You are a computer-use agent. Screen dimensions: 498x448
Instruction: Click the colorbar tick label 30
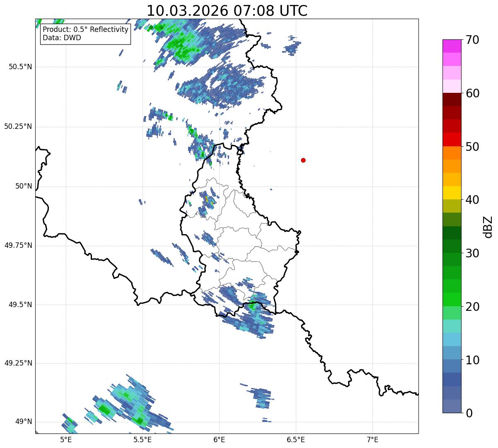[472, 253]
